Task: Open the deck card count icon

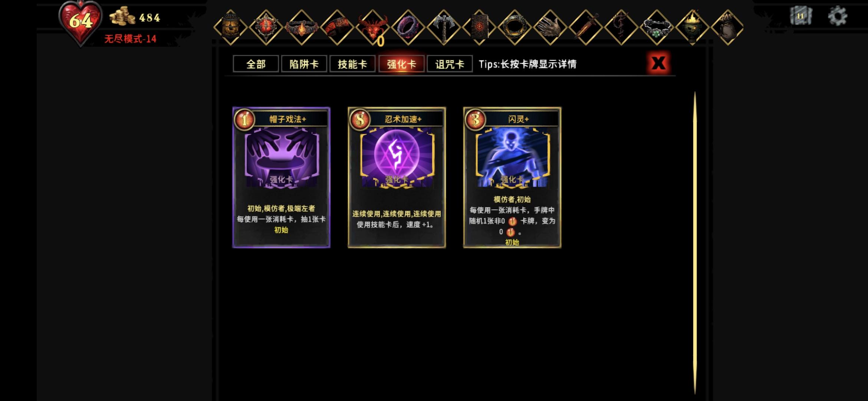Action: pyautogui.click(x=800, y=16)
